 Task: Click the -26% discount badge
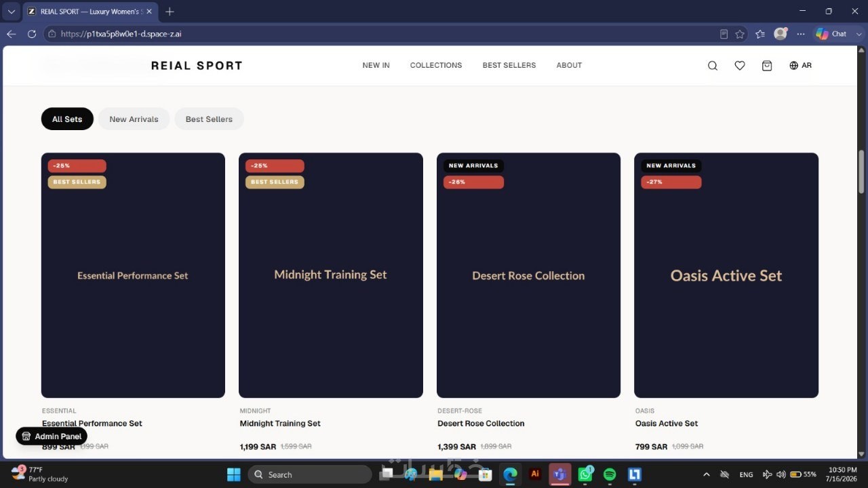[x=473, y=182]
